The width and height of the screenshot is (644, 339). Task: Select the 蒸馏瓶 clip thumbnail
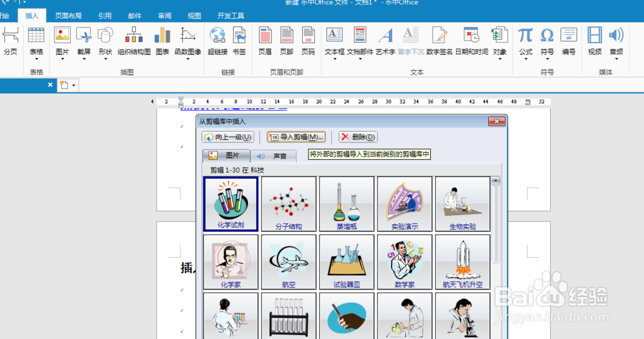[x=346, y=204]
